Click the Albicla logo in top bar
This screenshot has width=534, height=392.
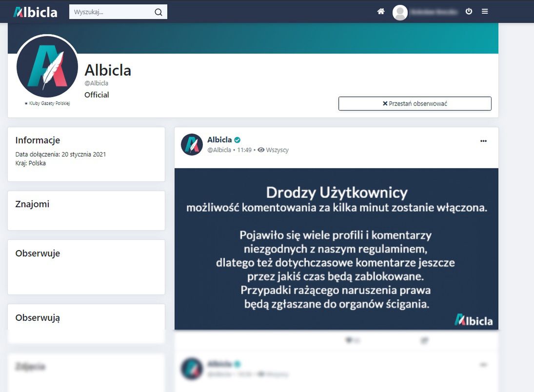coord(35,12)
